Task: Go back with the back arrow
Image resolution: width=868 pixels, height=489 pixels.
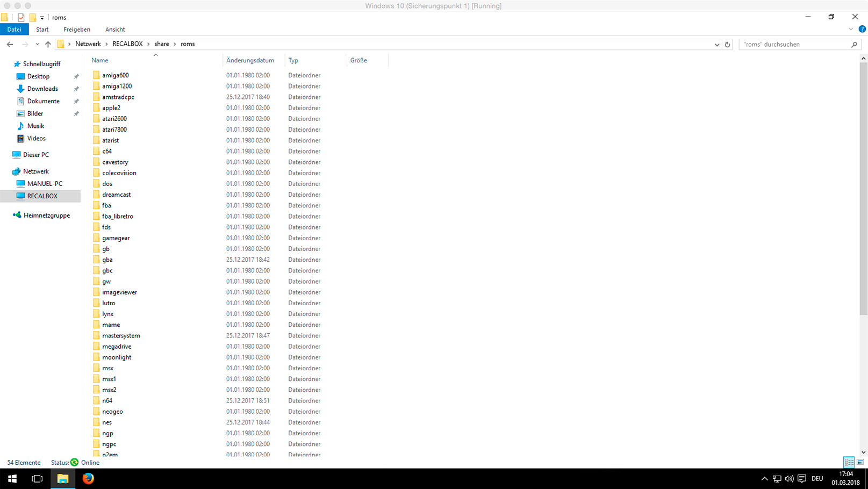Action: tap(10, 44)
